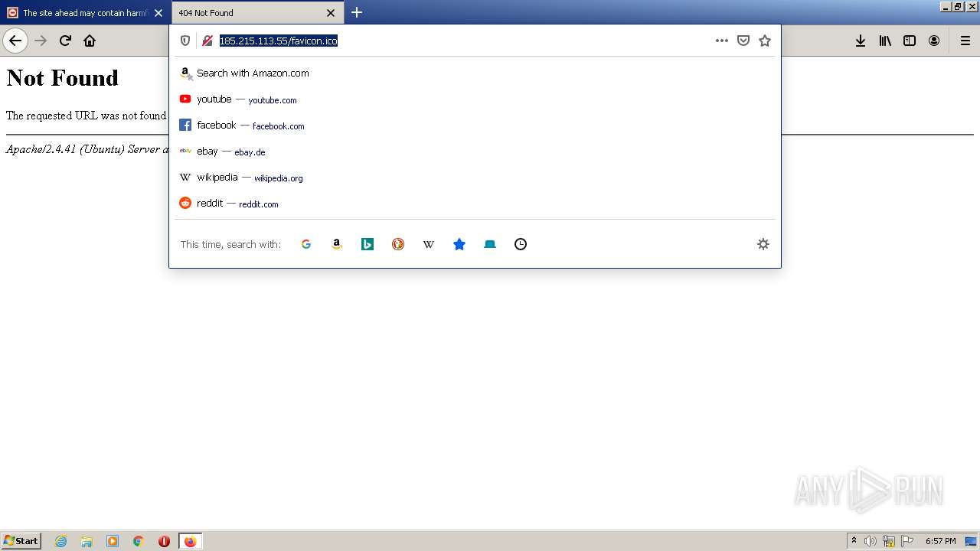Click the Show desktop button
This screenshot has height=551, width=980.
click(x=972, y=541)
